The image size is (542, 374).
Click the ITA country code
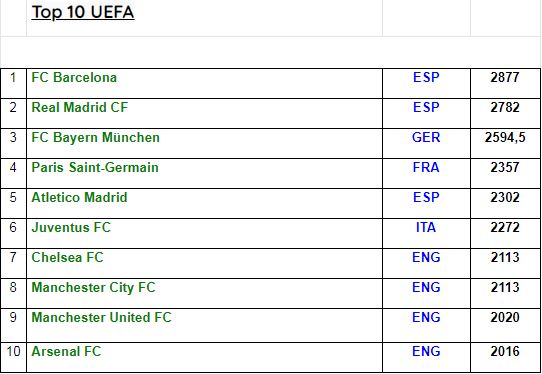[x=426, y=227]
